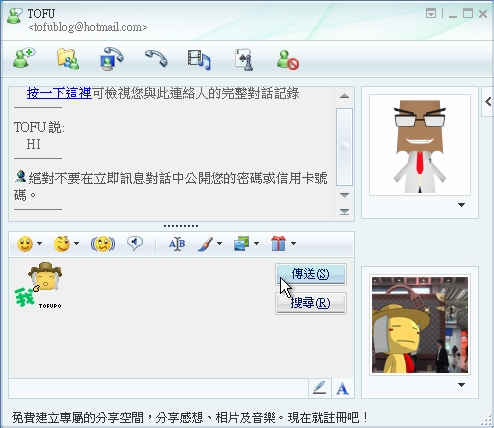Start a video call with webcam icon
This screenshot has width=494, height=428.
[x=112, y=59]
